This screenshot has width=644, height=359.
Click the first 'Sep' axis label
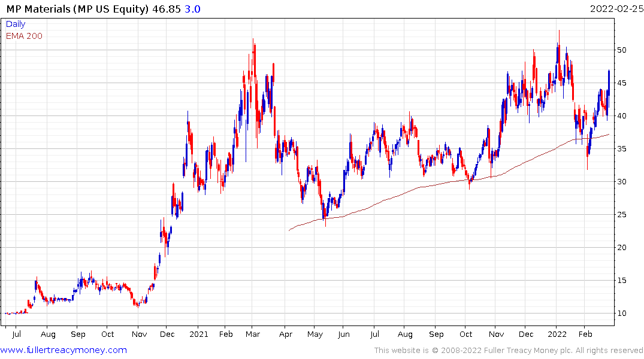[x=78, y=334]
